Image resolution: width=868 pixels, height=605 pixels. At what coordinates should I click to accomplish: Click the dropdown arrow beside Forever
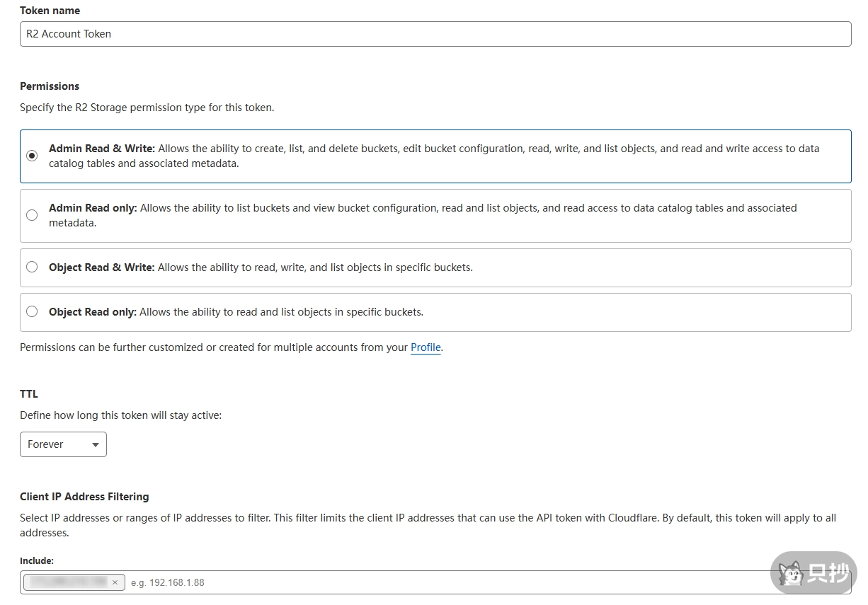[96, 445]
